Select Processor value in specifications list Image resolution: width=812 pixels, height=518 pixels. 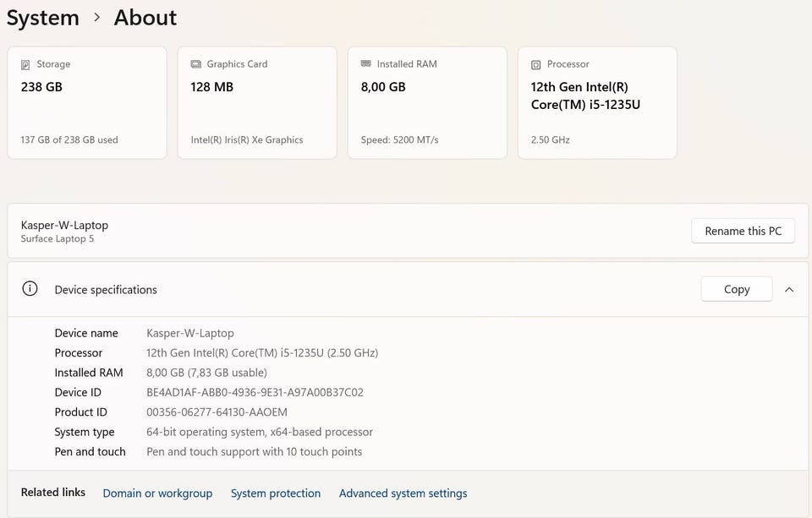(262, 353)
